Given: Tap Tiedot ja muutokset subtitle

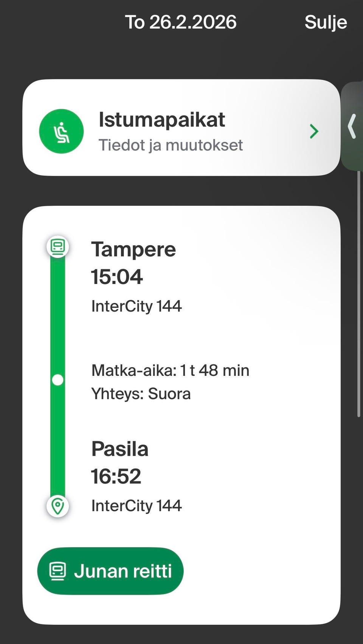Looking at the screenshot, I should pyautogui.click(x=171, y=145).
